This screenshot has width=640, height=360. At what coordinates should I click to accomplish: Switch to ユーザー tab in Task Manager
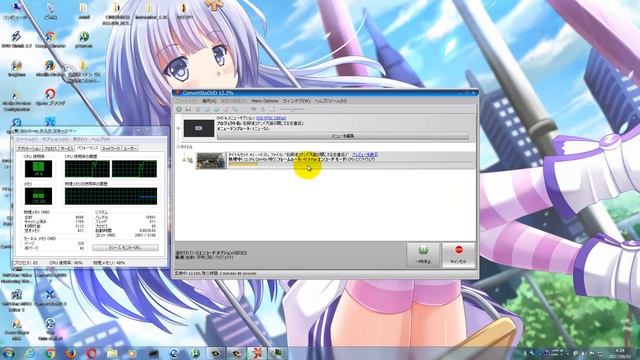tap(130, 149)
